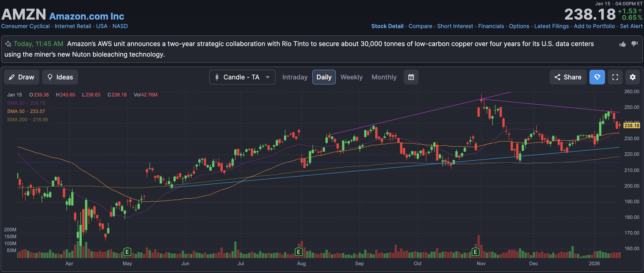
Task: Click the Share button
Action: pos(568,77)
